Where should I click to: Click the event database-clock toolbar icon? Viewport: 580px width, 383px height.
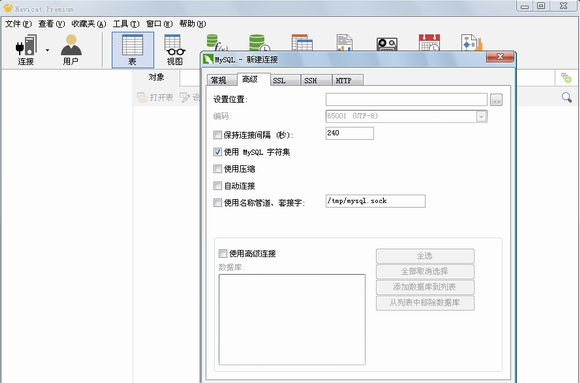(x=259, y=43)
